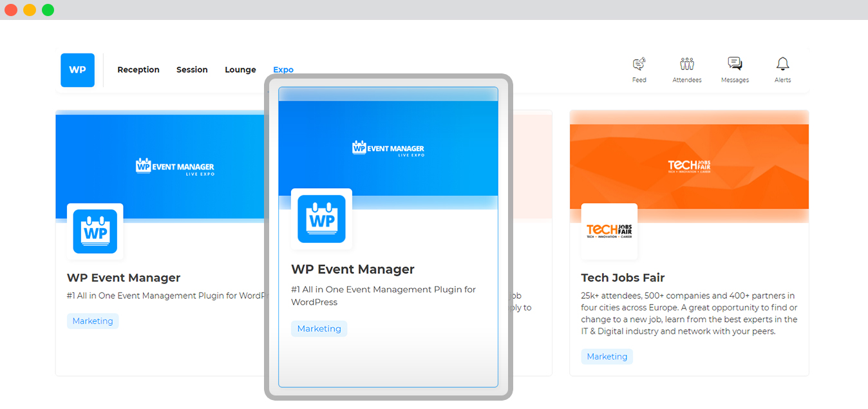Close the window with the red button

coord(11,10)
